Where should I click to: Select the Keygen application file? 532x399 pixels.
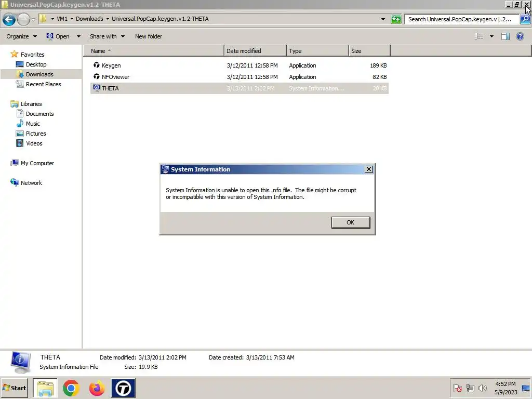click(240, 65)
